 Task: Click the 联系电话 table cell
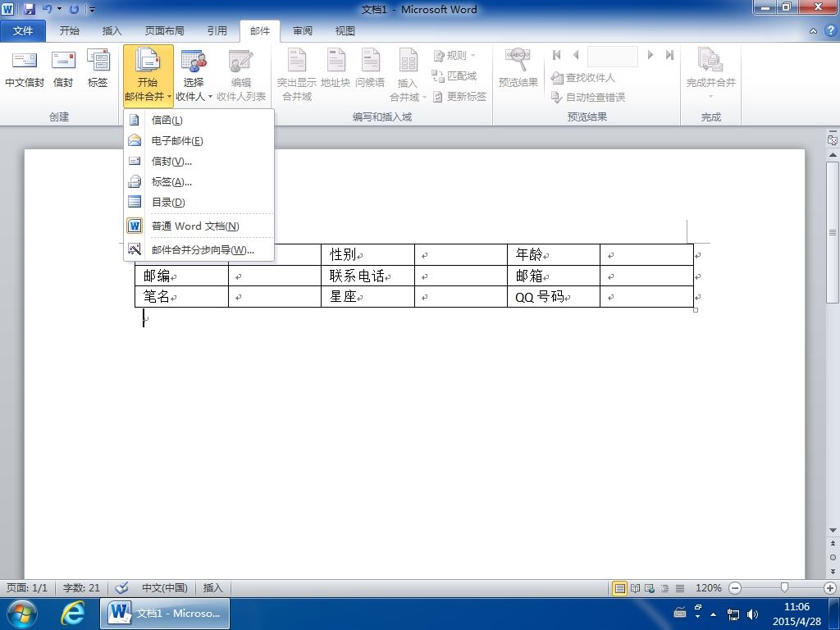[367, 276]
